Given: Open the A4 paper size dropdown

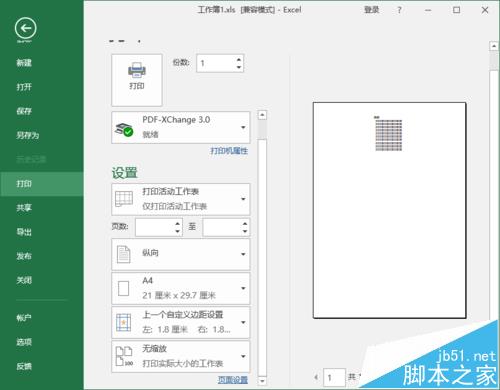Looking at the screenshot, I should (180, 288).
